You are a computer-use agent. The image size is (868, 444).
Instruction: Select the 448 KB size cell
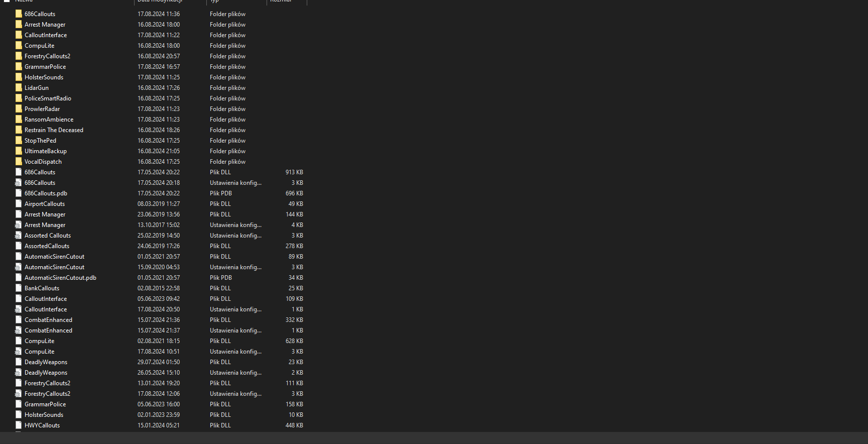coord(294,425)
